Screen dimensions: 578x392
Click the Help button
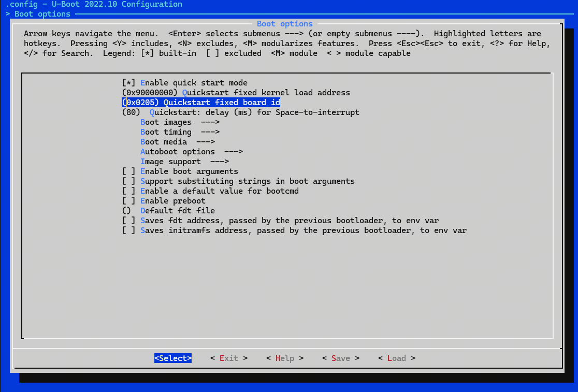point(285,358)
